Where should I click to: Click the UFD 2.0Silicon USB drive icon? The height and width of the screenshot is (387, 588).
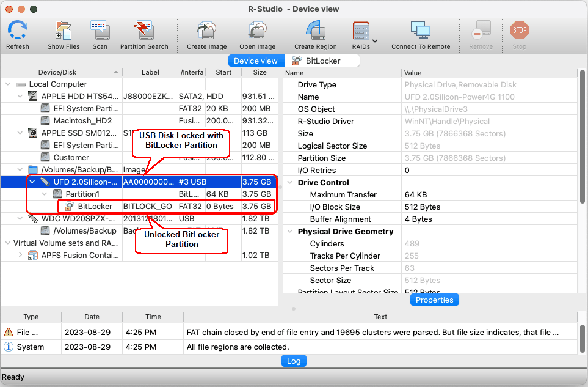tap(45, 182)
